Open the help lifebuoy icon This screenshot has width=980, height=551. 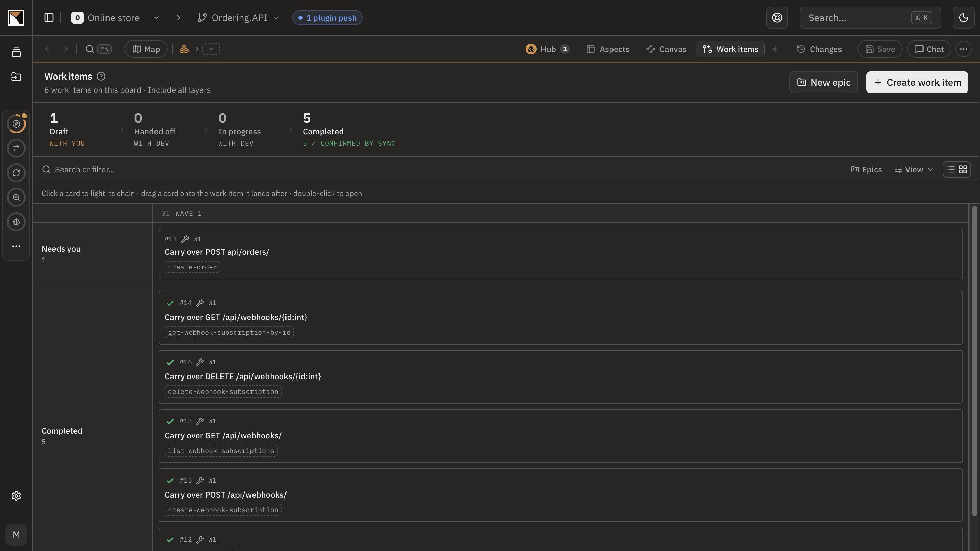777,18
